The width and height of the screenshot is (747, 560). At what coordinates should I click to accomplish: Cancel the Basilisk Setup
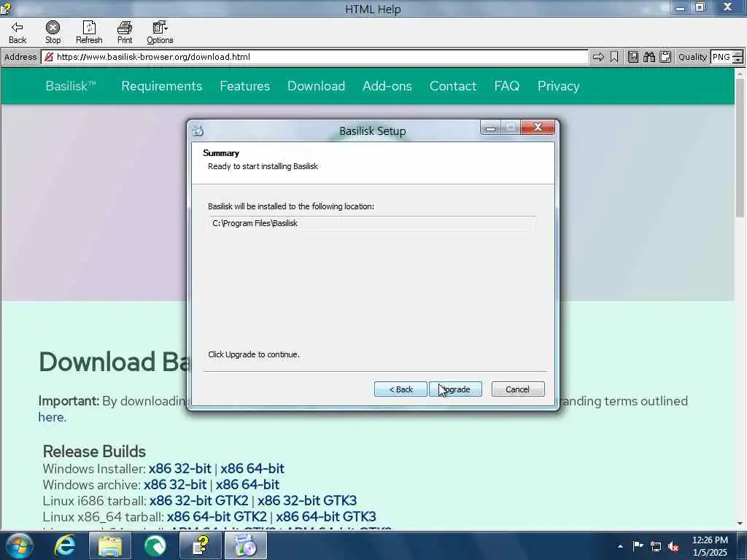click(x=518, y=389)
